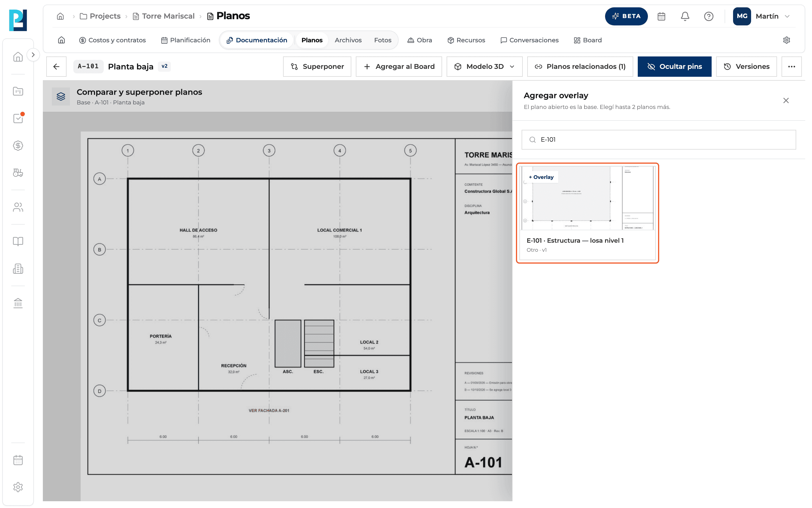Open the Recursos section

(x=466, y=40)
